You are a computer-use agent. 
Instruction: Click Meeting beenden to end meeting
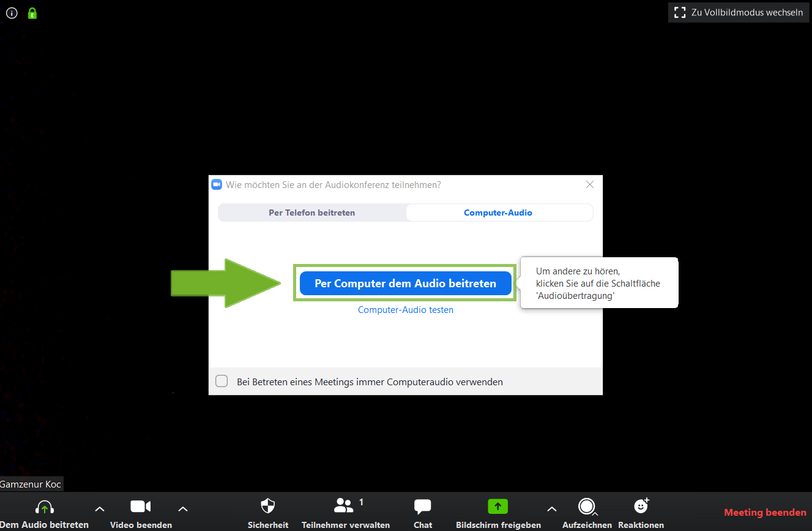(765, 512)
